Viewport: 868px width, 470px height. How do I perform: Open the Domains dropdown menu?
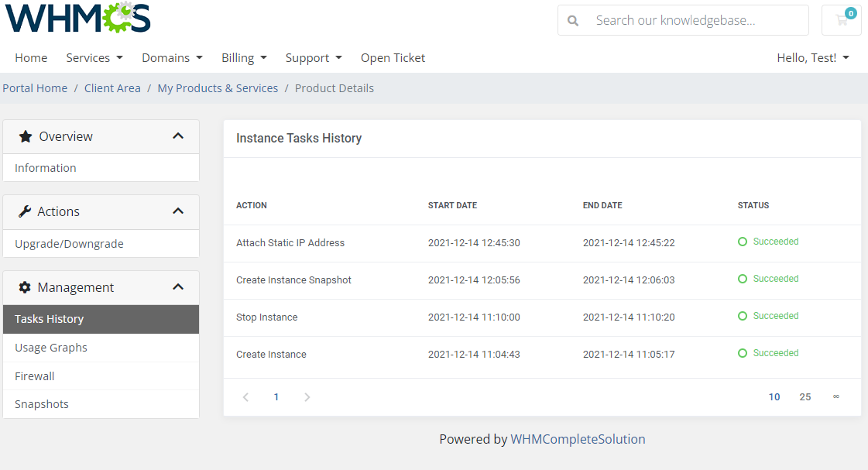click(172, 57)
